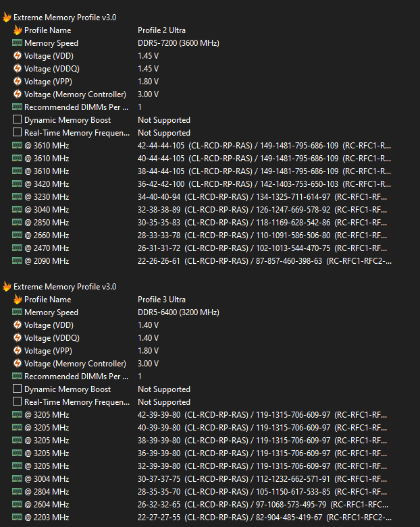420x527 pixels.
Task: Click the Recommended DIMMs icon under Profile 3 Ultra
Action: click(17, 376)
